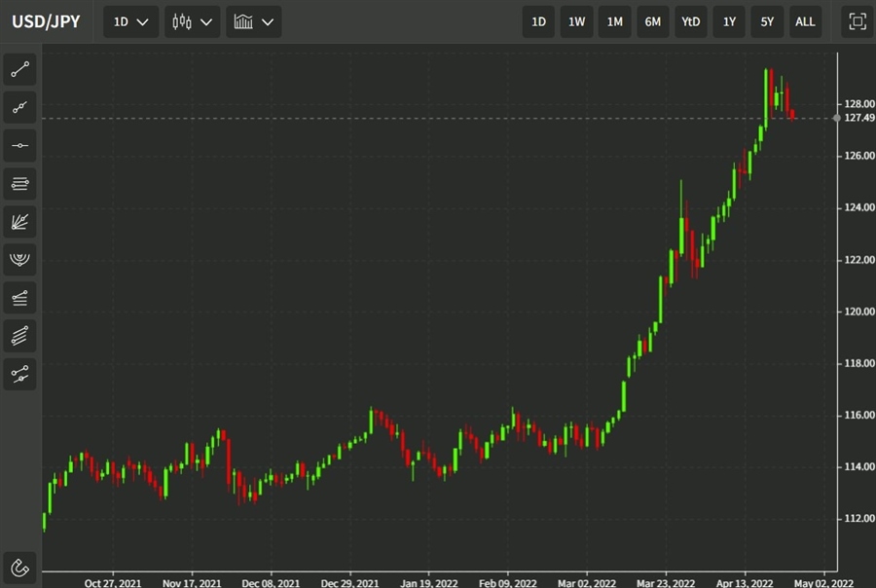Click the magnet snap icon

tap(20, 568)
